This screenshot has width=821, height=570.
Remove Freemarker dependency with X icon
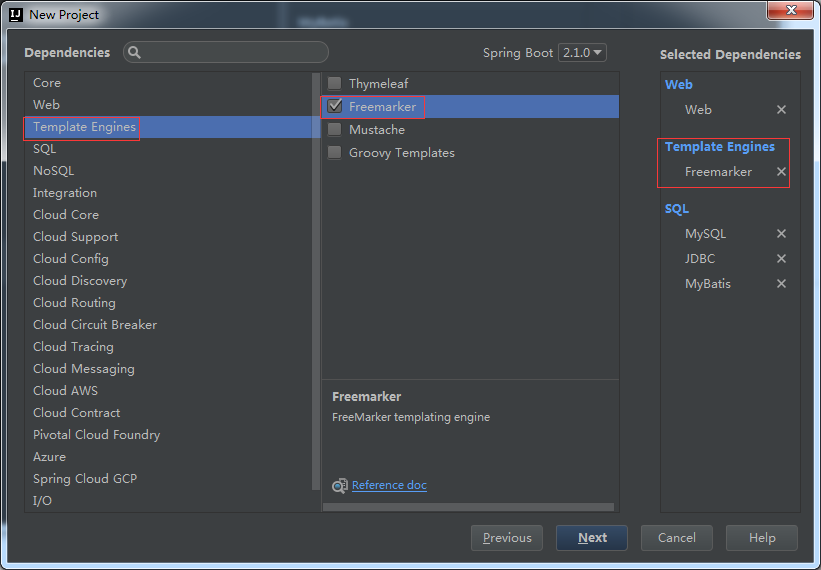coord(781,172)
